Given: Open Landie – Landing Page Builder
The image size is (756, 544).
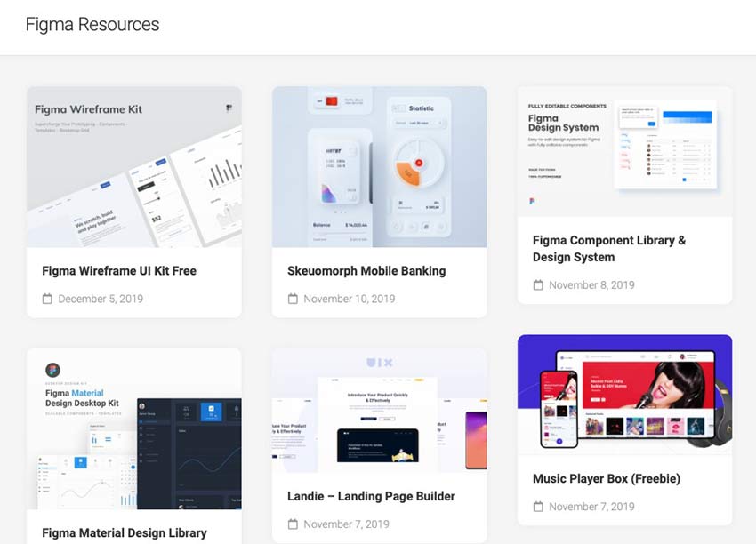Looking at the screenshot, I should point(371,496).
